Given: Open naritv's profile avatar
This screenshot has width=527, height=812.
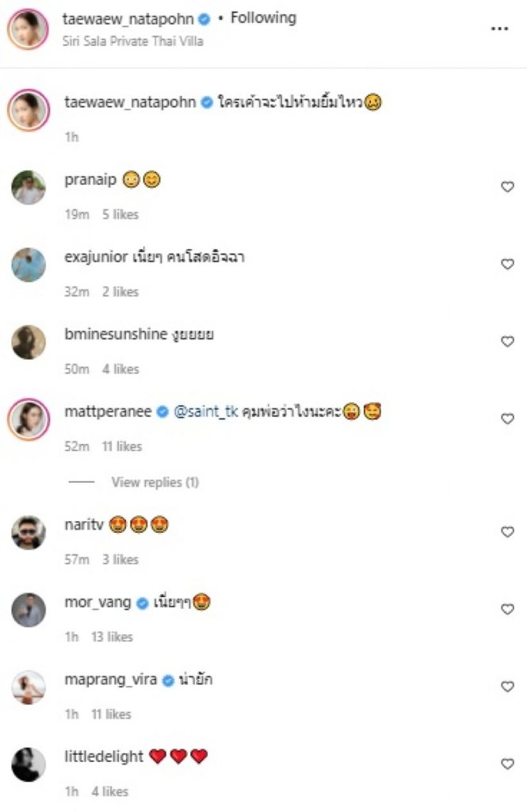Looking at the screenshot, I should (x=29, y=533).
